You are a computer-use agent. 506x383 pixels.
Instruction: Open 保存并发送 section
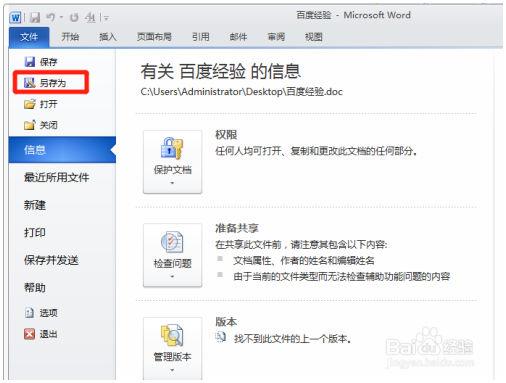[x=51, y=260]
